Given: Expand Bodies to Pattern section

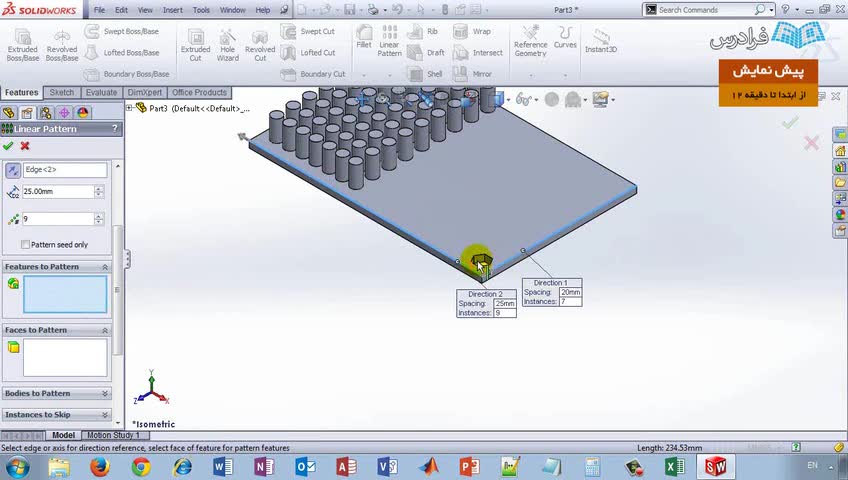Looking at the screenshot, I should click(105, 394).
